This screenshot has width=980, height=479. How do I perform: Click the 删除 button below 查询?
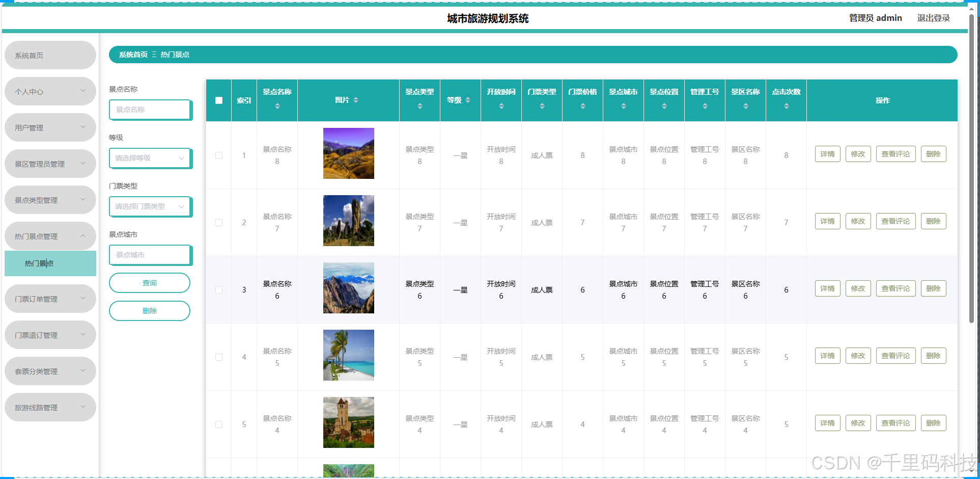[x=150, y=311]
